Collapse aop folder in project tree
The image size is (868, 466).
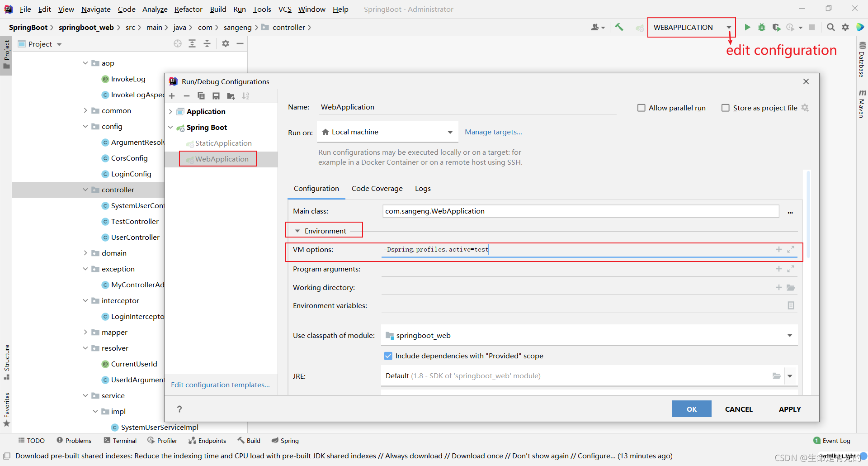[85, 63]
